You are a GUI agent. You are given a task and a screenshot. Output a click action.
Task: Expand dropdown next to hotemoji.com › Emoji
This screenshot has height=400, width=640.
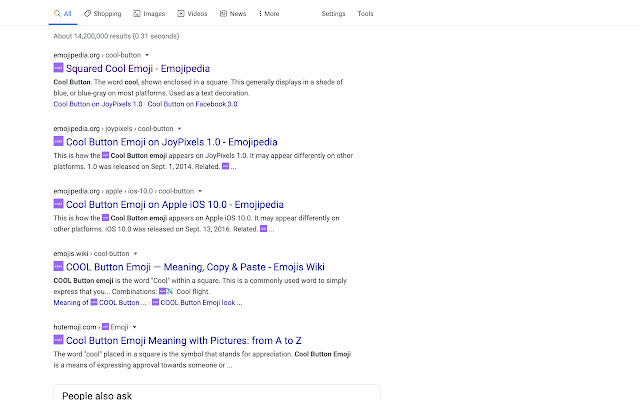[134, 327]
